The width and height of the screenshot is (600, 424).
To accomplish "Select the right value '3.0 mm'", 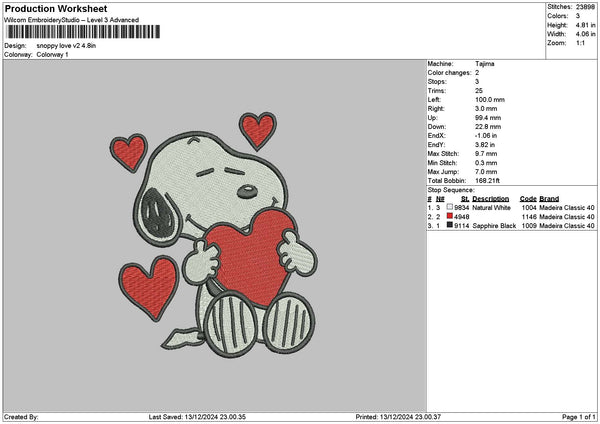I will pyautogui.click(x=486, y=109).
